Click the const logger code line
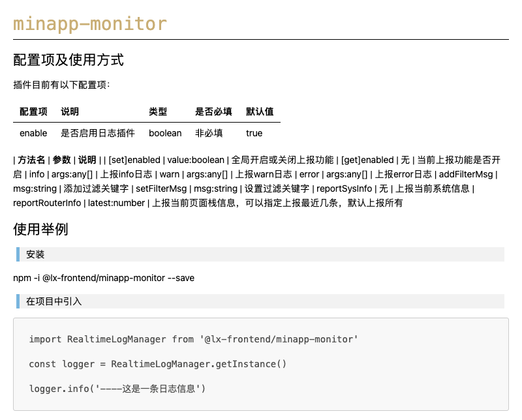 pos(157,364)
